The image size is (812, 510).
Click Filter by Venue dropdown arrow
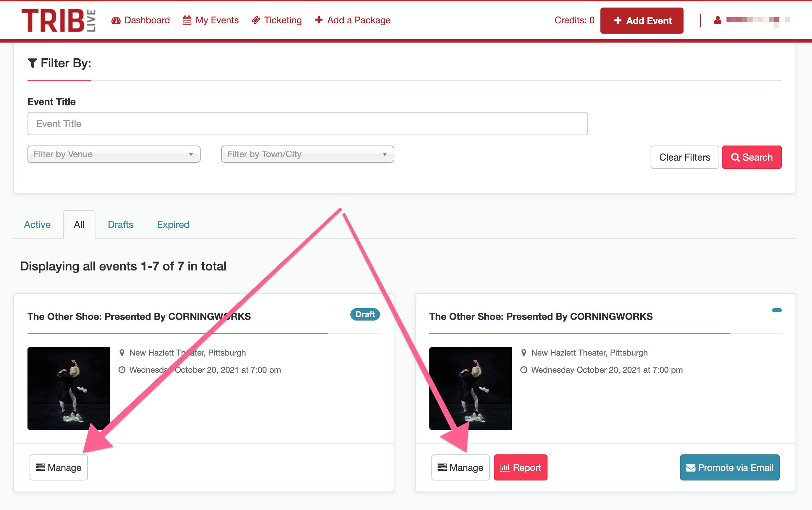click(191, 154)
